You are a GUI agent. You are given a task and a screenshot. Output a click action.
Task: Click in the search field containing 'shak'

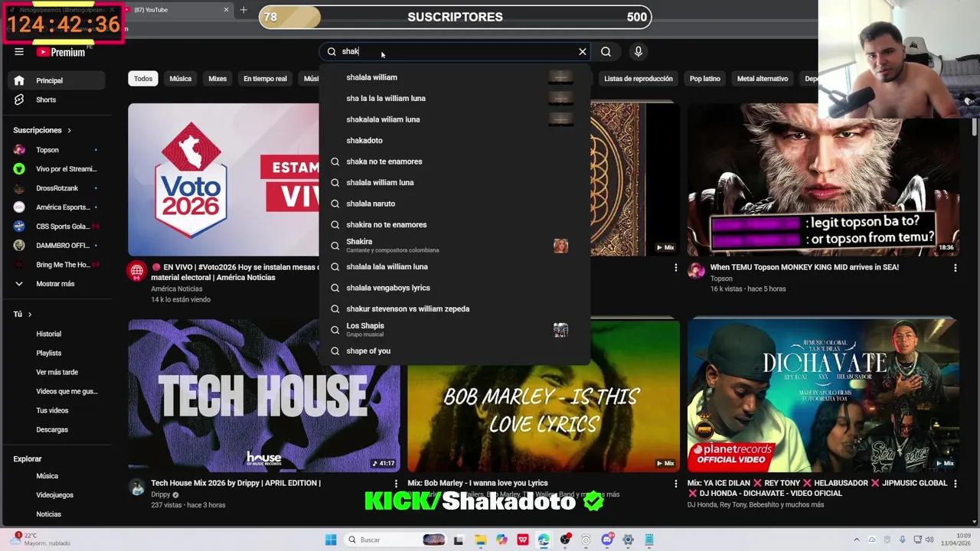(456, 51)
